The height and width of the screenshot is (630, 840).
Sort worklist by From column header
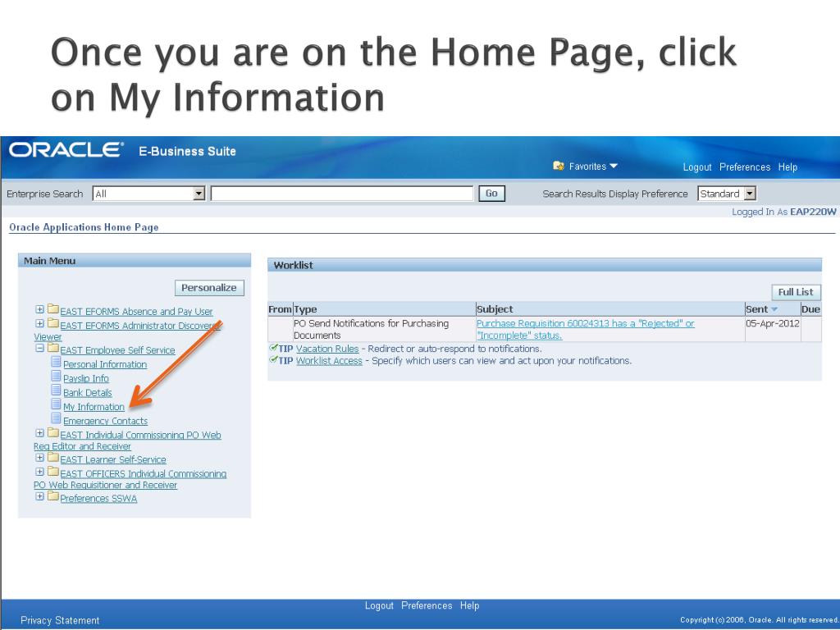280,309
